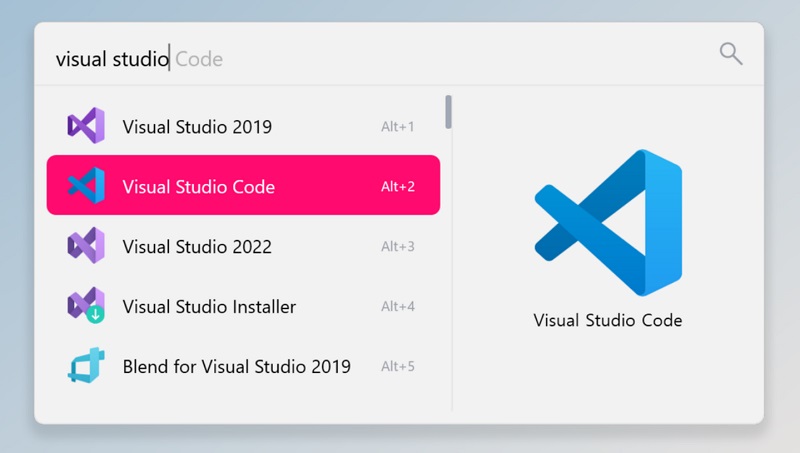Click the large VS Code preview logo

click(608, 221)
